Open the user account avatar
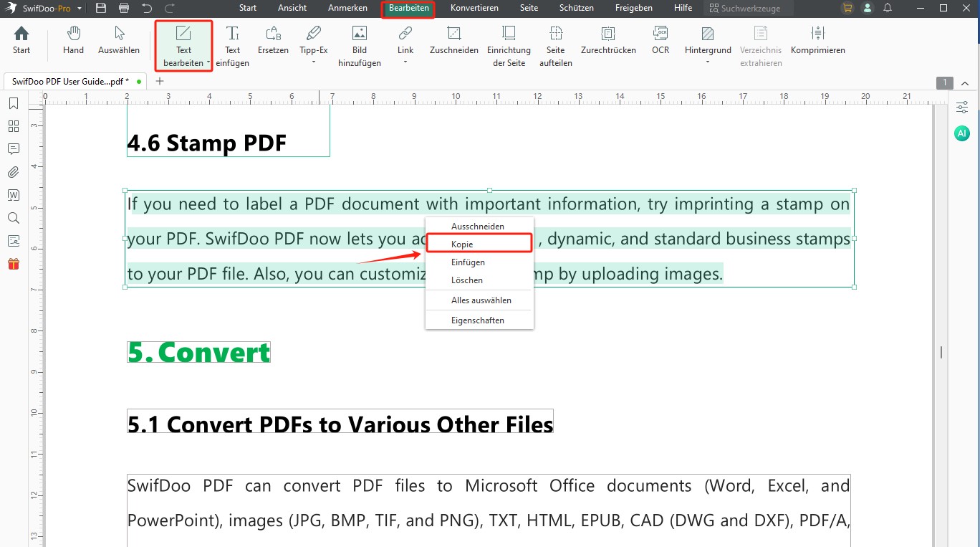Viewport: 980px width, 547px height. pos(868,8)
